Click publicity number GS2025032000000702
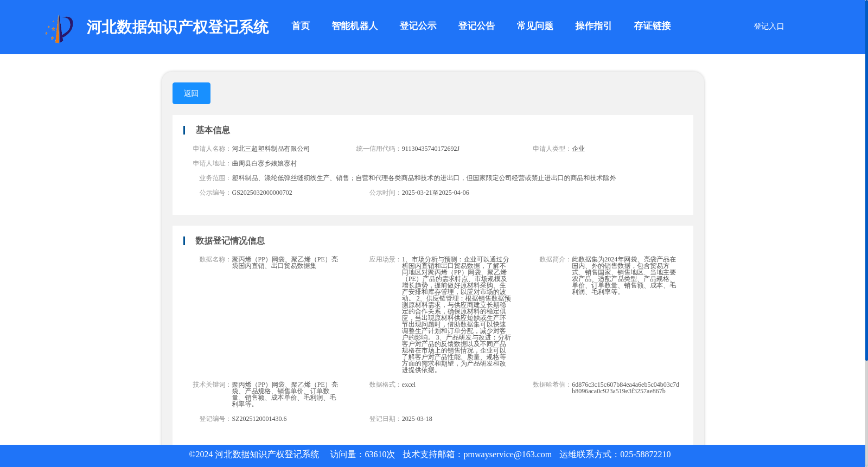Screen dimensions: 868x467 pos(262,193)
